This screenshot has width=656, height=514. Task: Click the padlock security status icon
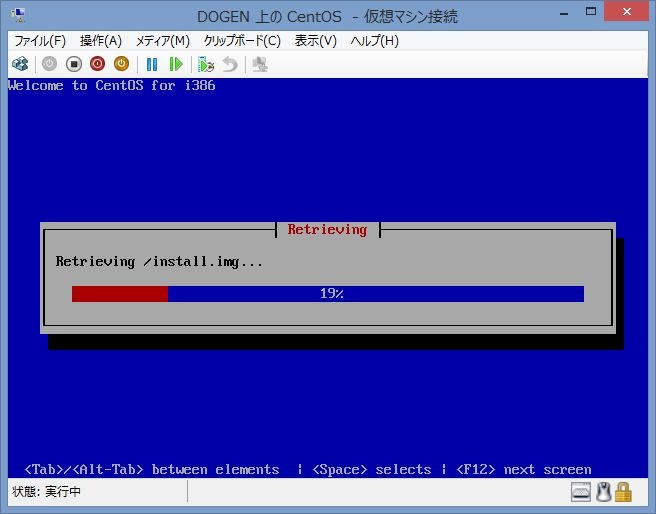(x=623, y=492)
